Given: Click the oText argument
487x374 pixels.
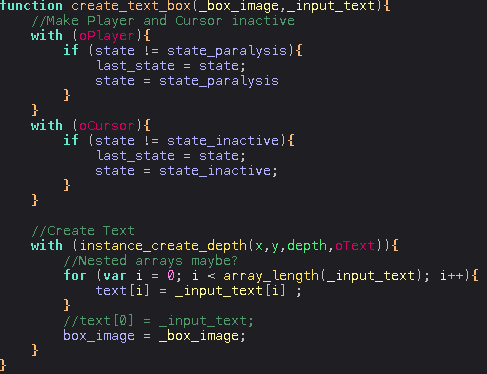Looking at the screenshot, I should [355, 246].
